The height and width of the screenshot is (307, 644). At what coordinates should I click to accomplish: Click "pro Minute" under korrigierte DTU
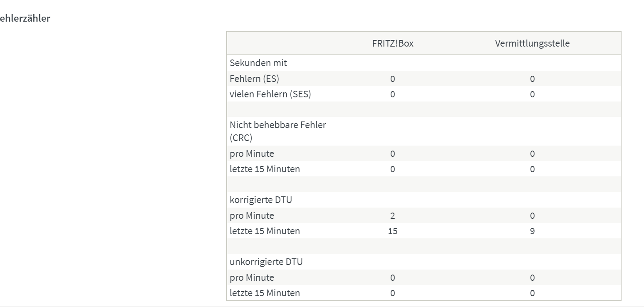pos(252,216)
